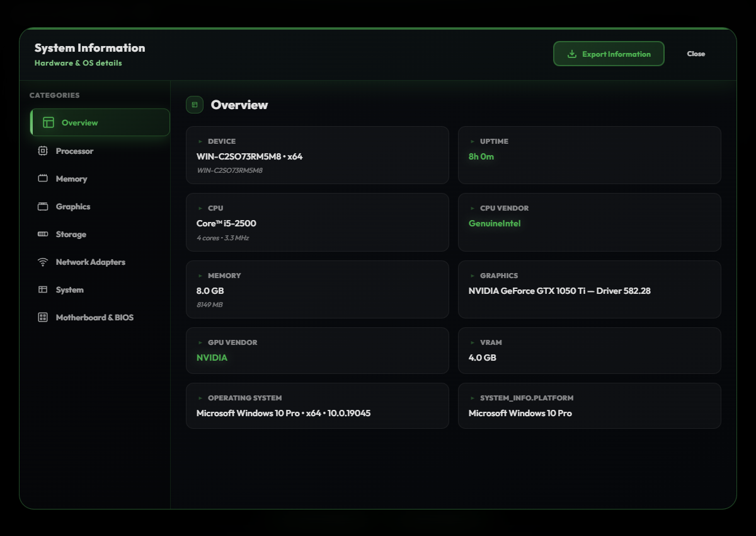
Task: Click the Storage drive icon
Action: tap(44, 234)
